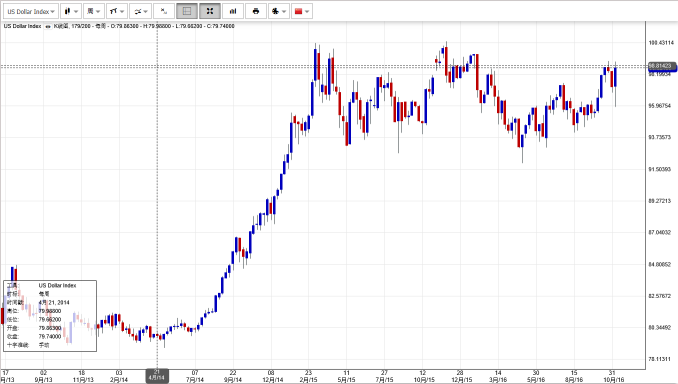678x384 pixels.
Task: Click the 84.80852 price axis label
Action: 659,264
